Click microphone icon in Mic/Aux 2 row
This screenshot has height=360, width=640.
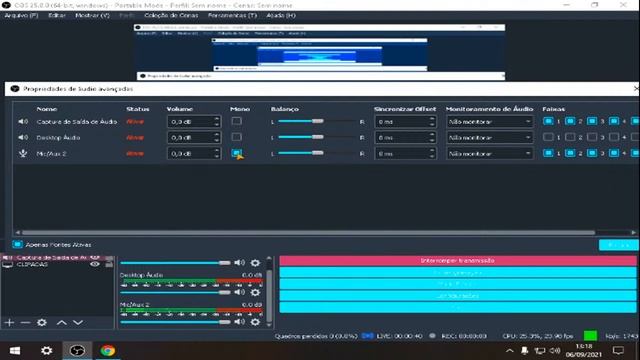[23, 153]
